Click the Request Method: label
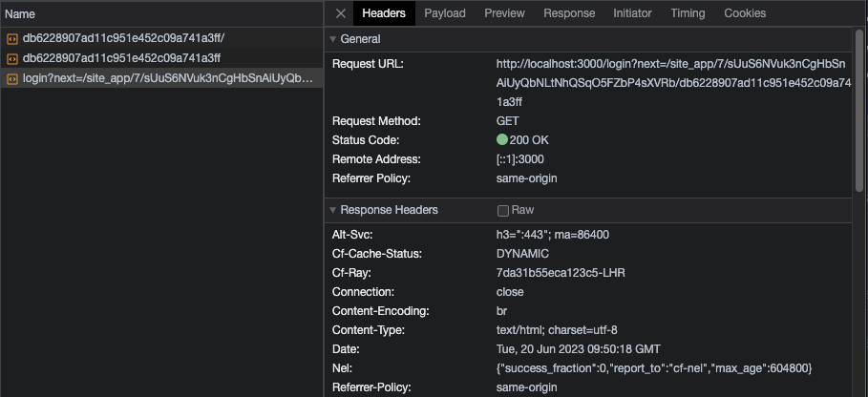Screen dimensions: 868x397 coord(376,121)
